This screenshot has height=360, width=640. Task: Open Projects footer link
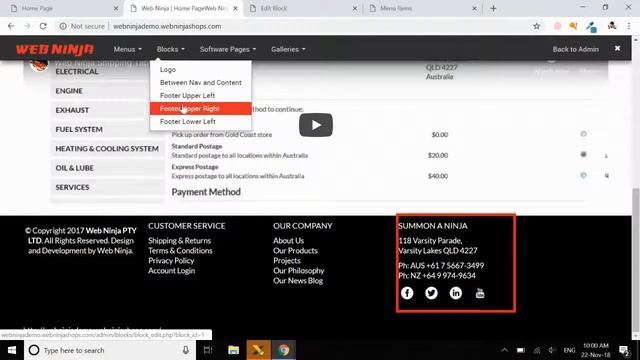(x=287, y=260)
